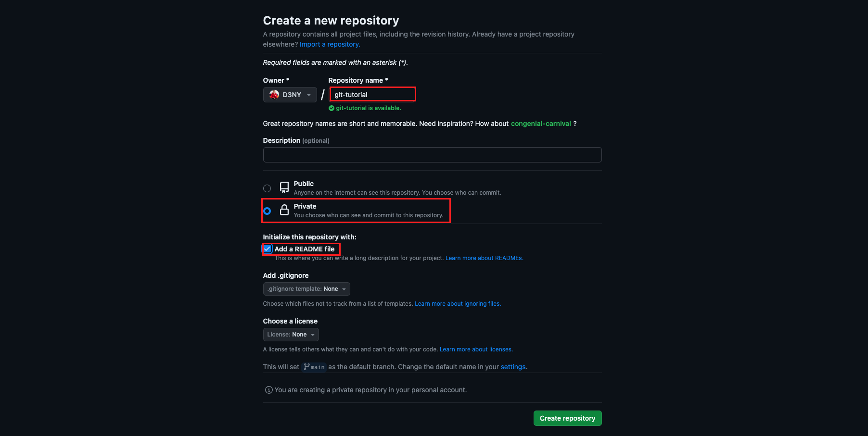Expand the Owner selection dropdown
This screenshot has height=436, width=868.
pyautogui.click(x=290, y=95)
